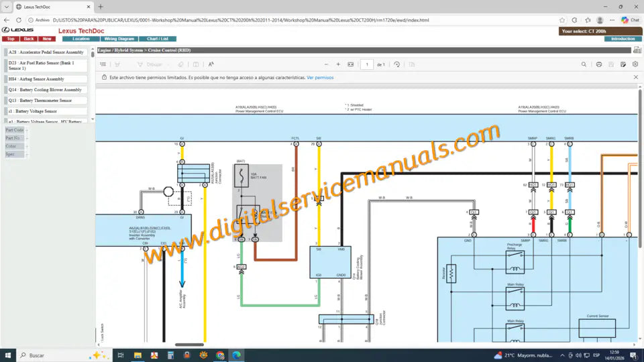Click the browser address bar URL

(241, 19)
